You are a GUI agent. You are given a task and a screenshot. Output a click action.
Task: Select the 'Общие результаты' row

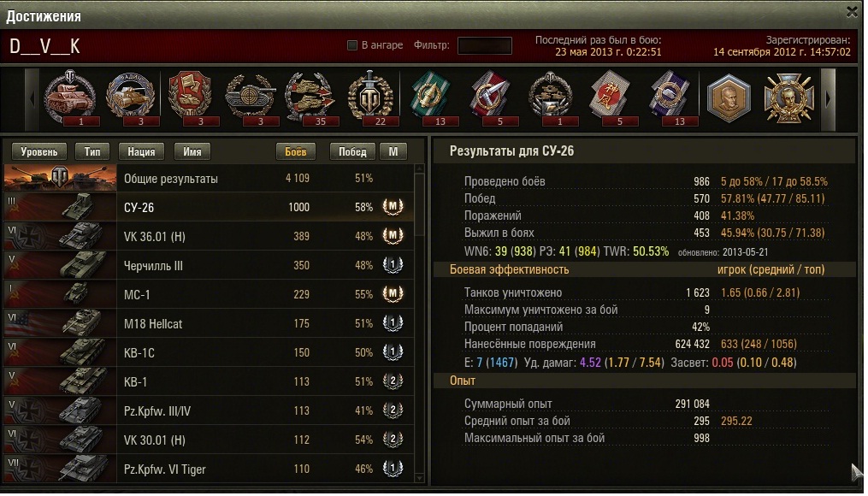[209, 178]
